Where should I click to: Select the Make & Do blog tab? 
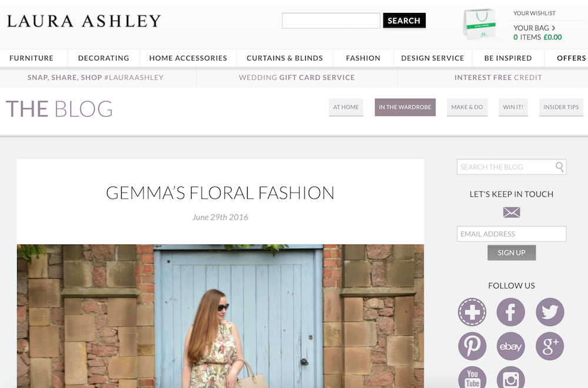[x=467, y=107]
